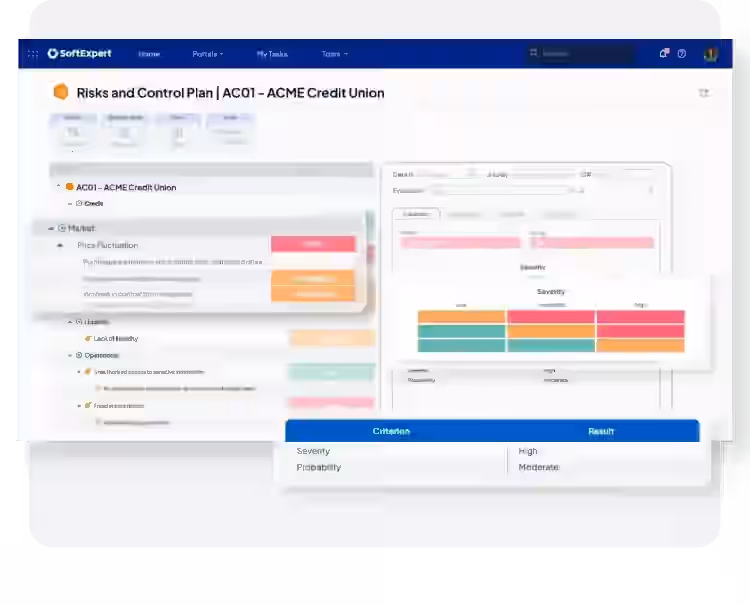Click the SoftExpert logo
This screenshot has width=750, height=605.
click(80, 54)
